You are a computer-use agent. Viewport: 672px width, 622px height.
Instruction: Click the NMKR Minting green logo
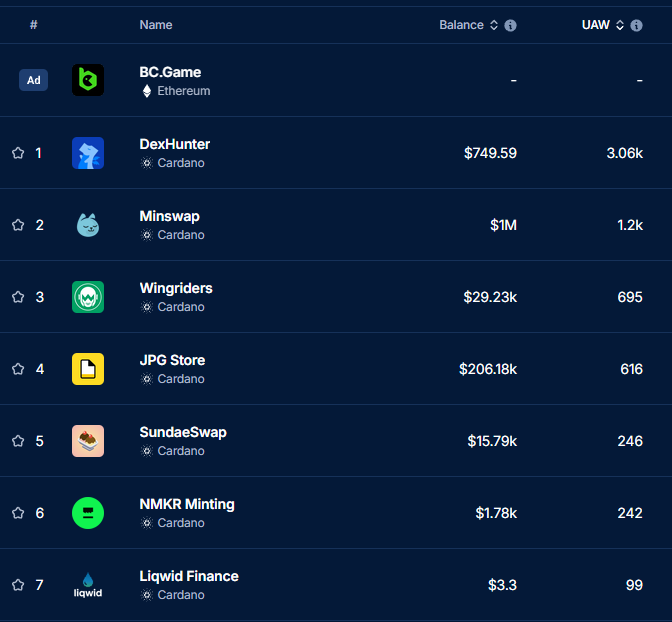tap(88, 513)
